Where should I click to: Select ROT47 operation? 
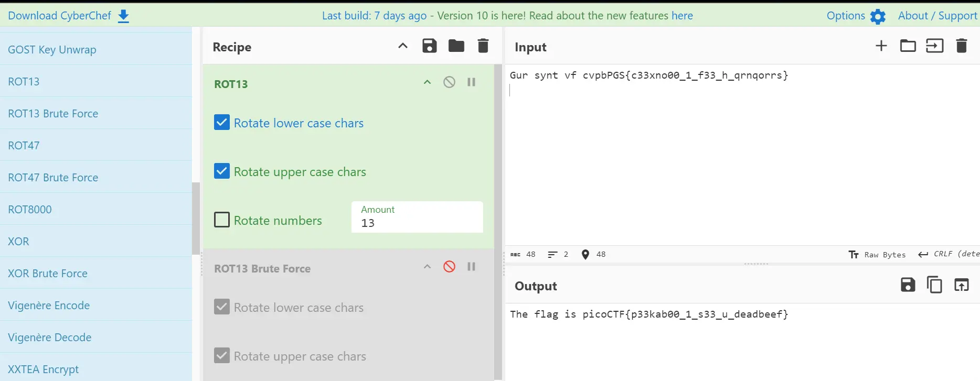[96, 145]
